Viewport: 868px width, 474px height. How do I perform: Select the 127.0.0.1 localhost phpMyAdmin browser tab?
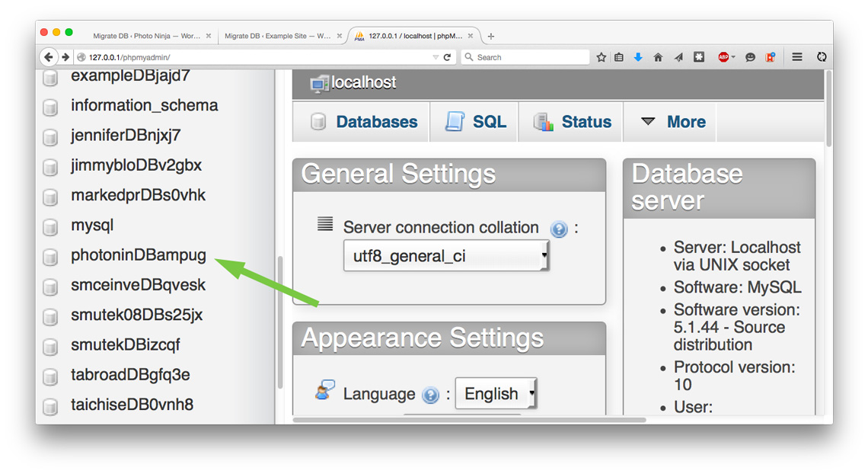tap(415, 36)
